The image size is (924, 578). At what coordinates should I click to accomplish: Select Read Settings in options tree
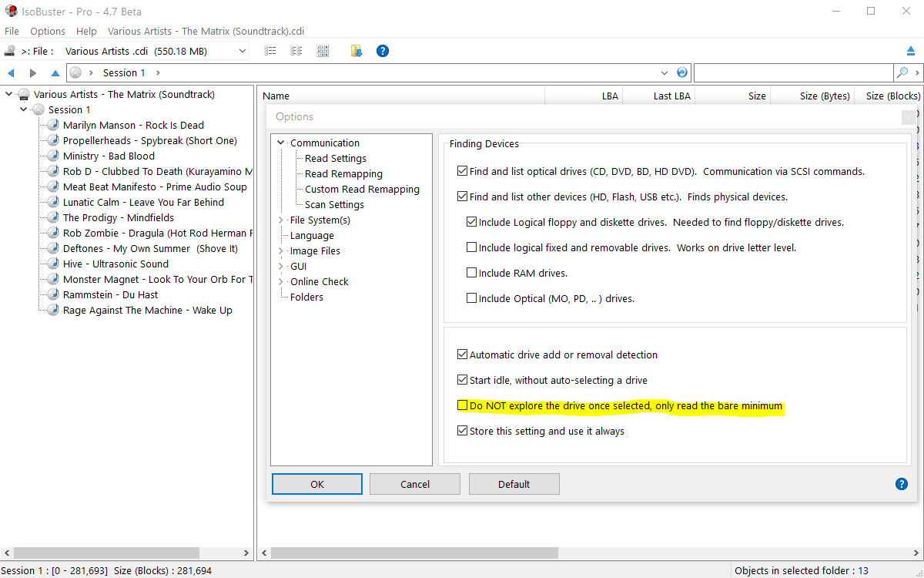(336, 158)
